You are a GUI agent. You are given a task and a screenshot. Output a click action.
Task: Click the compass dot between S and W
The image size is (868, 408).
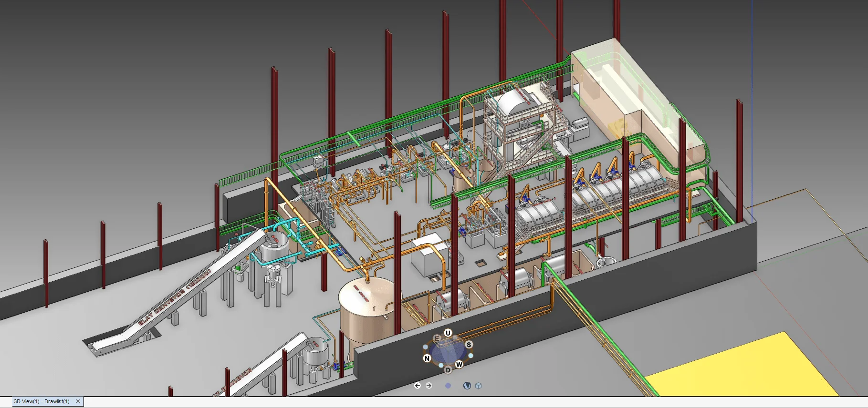471,356
